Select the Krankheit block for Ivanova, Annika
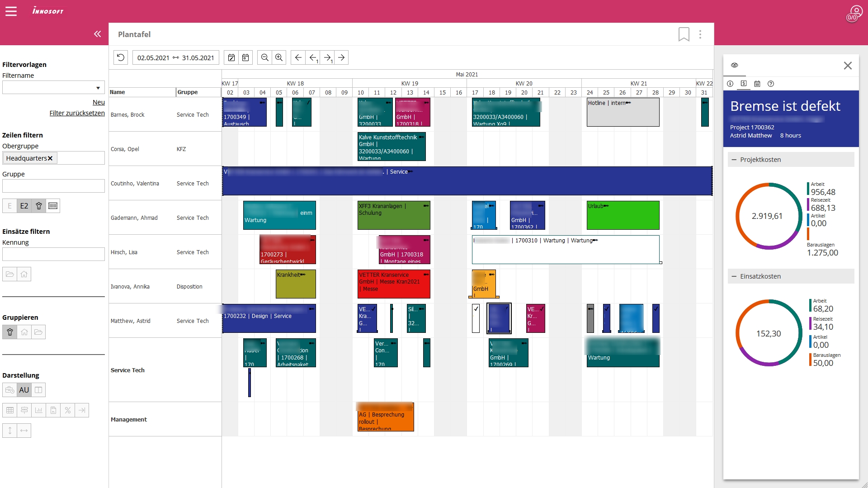The image size is (868, 488). 296,284
